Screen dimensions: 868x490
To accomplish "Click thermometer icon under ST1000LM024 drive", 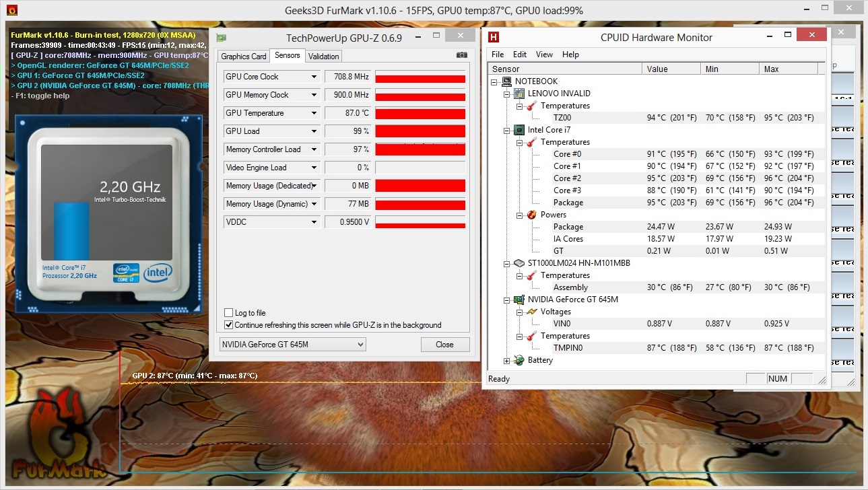I will 531,275.
